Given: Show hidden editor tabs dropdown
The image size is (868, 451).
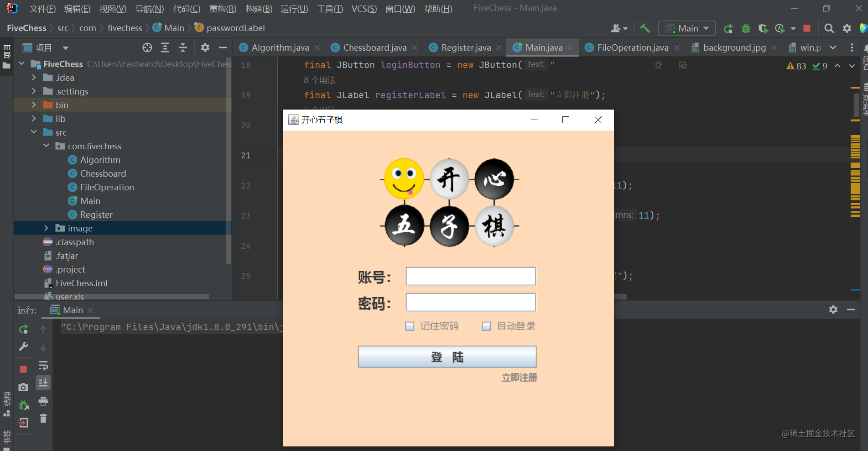Looking at the screenshot, I should tap(833, 47).
